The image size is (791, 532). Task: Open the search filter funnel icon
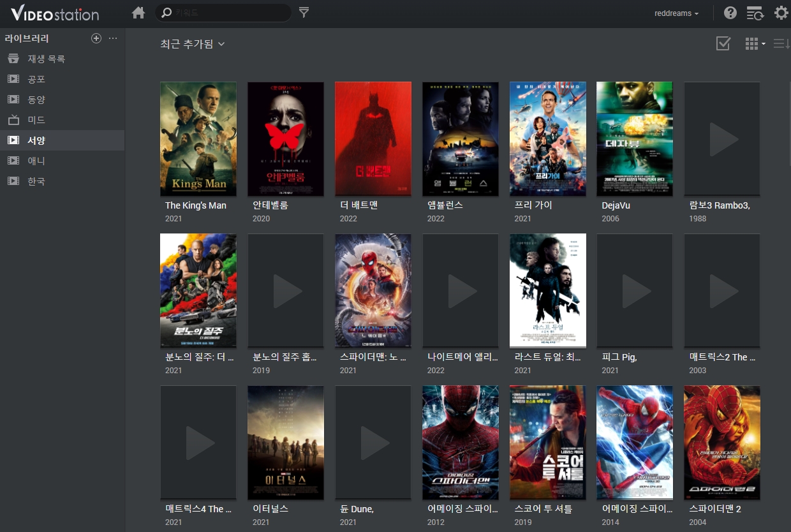click(x=304, y=13)
